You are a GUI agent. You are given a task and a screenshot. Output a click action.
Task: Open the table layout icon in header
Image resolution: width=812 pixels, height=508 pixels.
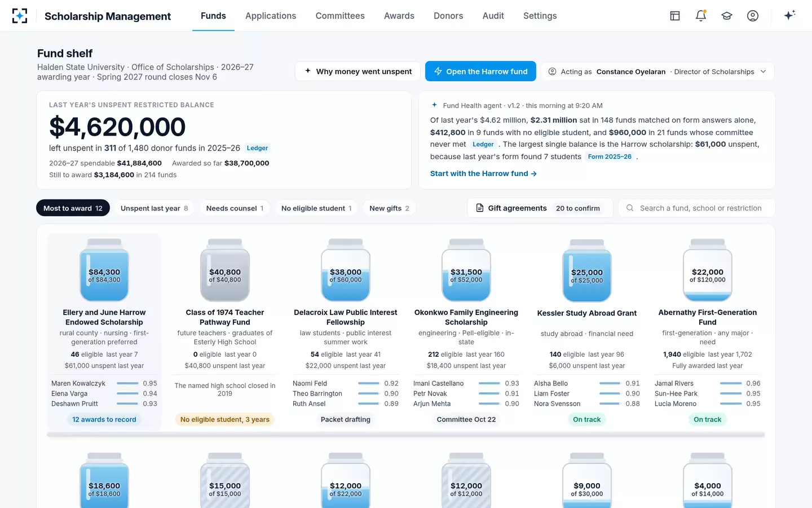[675, 16]
